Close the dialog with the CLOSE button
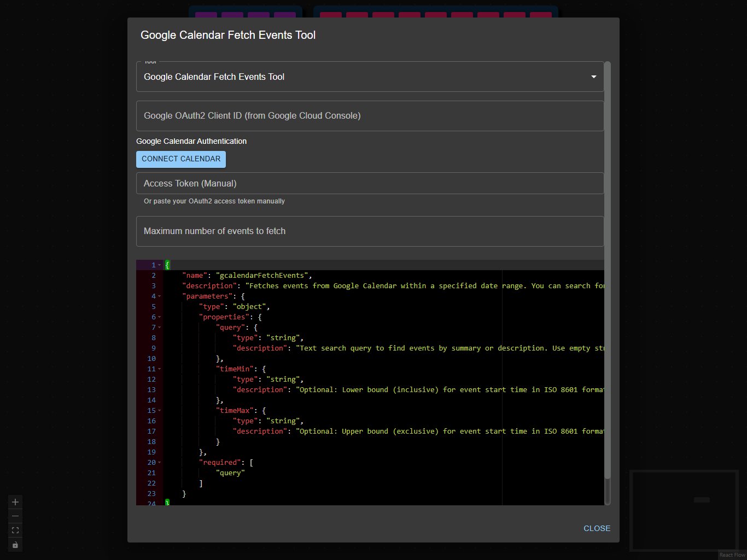The width and height of the screenshot is (747, 560). click(597, 528)
